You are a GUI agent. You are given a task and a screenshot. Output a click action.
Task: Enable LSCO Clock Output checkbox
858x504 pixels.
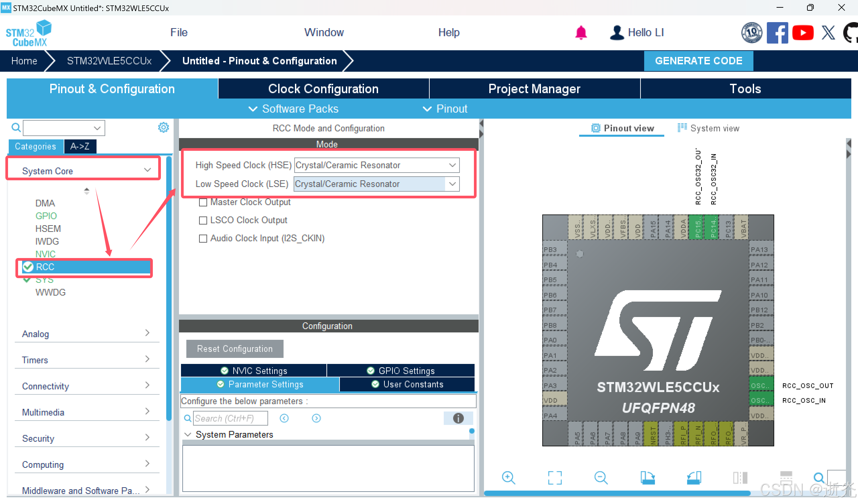coord(202,220)
